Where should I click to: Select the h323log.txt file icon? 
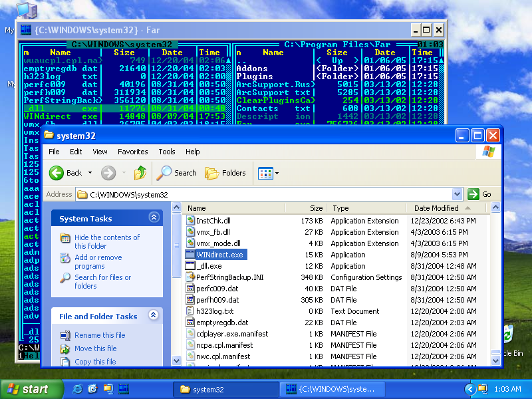click(x=190, y=311)
